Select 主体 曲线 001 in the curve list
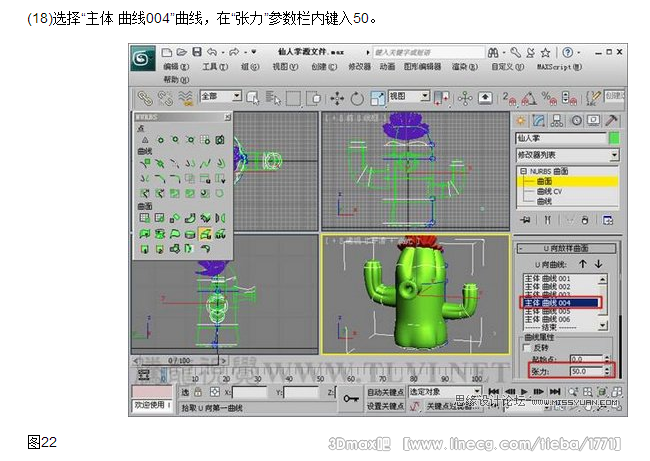The height and width of the screenshot is (461, 650). 547,279
